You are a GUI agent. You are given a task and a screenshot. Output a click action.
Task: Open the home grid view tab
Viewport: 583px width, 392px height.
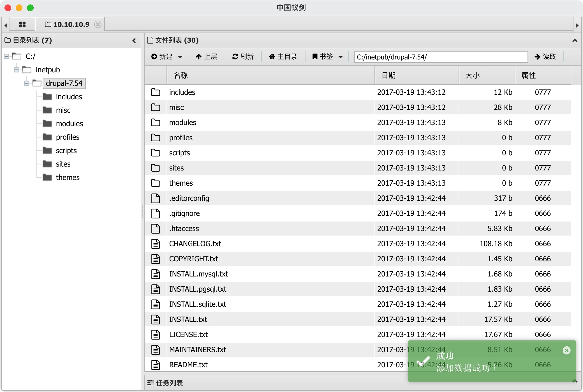(x=22, y=24)
